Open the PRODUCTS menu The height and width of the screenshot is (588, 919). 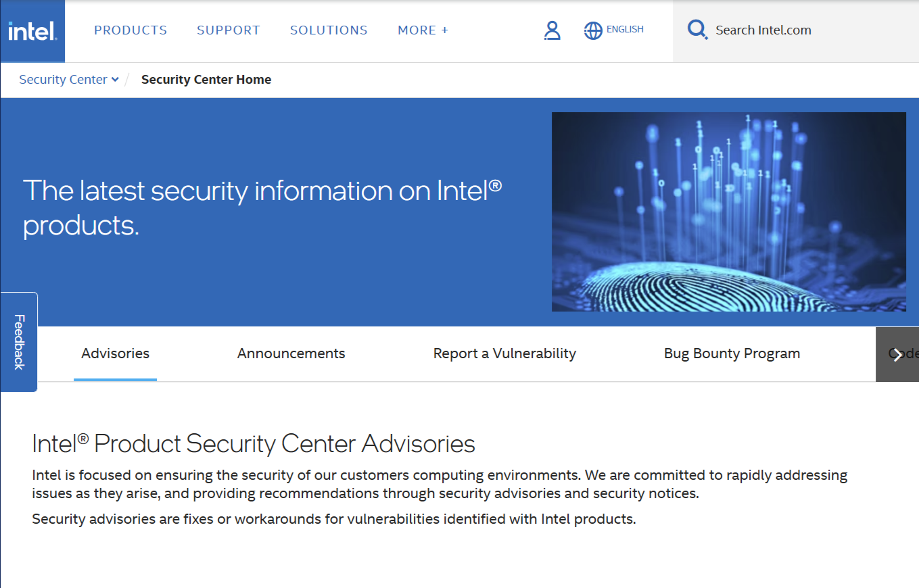tap(131, 30)
